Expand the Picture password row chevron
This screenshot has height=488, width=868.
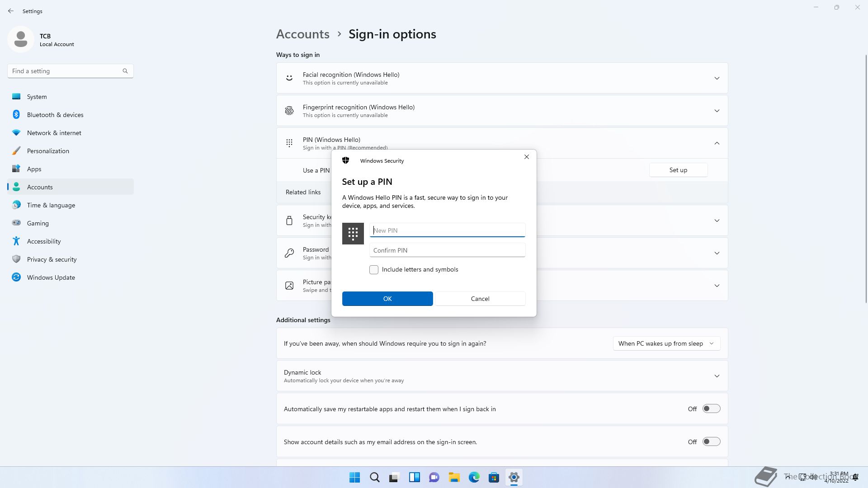(717, 286)
